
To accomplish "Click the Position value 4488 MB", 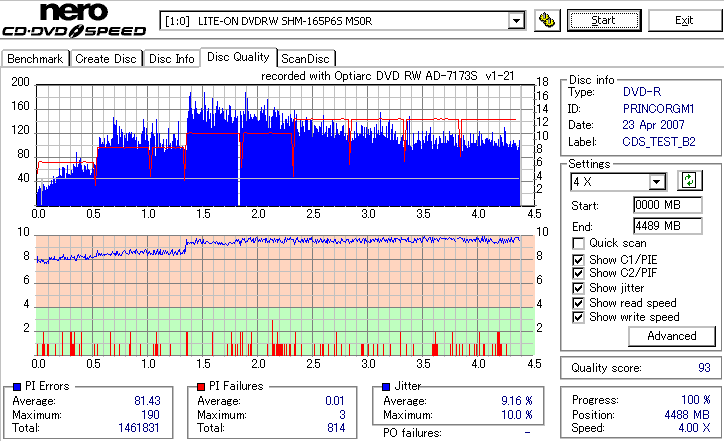I will pyautogui.click(x=687, y=415).
